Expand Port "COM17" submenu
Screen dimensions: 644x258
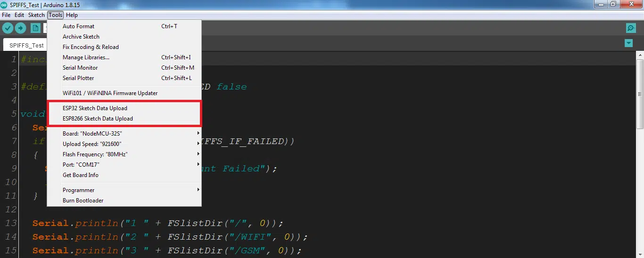click(x=124, y=165)
